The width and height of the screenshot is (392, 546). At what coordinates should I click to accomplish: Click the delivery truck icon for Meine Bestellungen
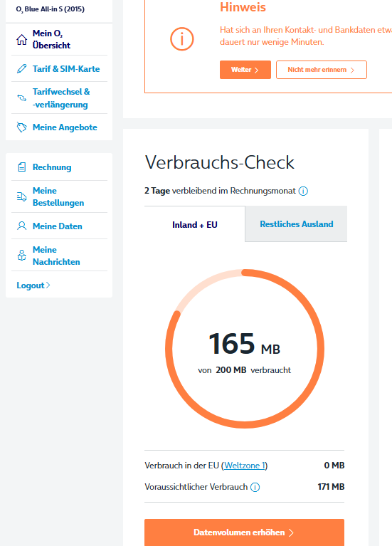point(21,196)
